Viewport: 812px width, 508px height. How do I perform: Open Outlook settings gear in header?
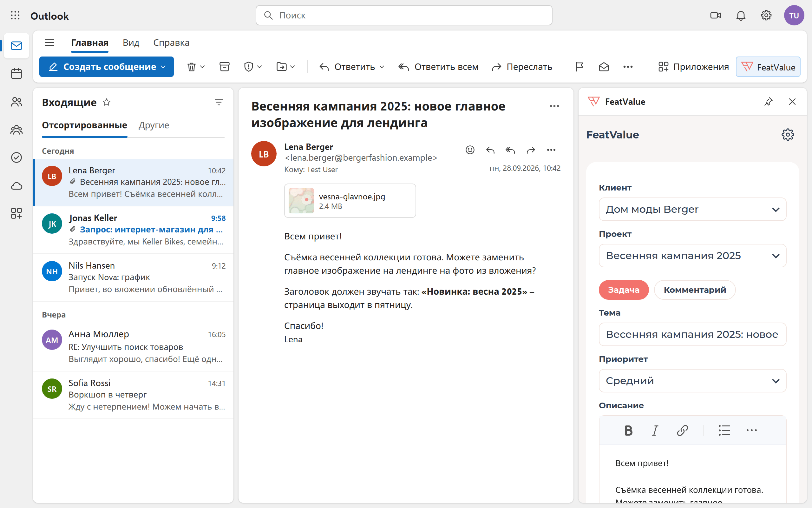[766, 16]
